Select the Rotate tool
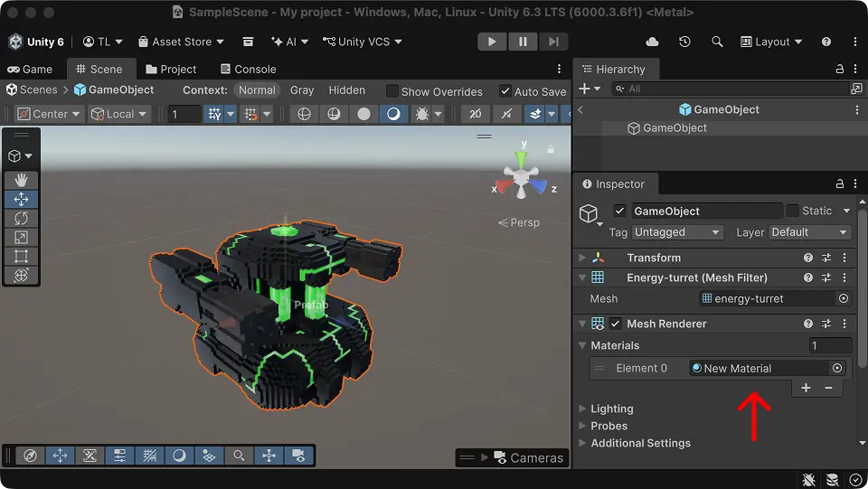 coord(22,218)
